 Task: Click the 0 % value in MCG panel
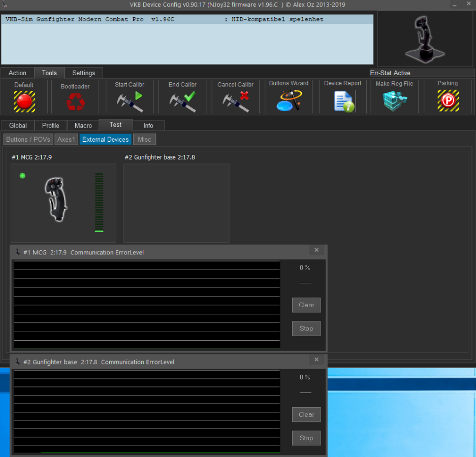305,268
